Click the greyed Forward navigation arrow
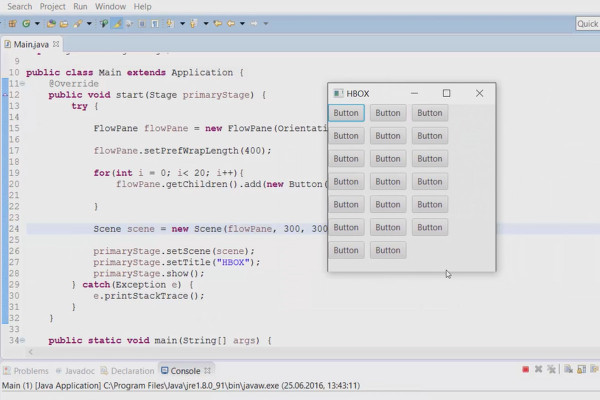The width and height of the screenshot is (600, 400). pyautogui.click(x=254, y=24)
